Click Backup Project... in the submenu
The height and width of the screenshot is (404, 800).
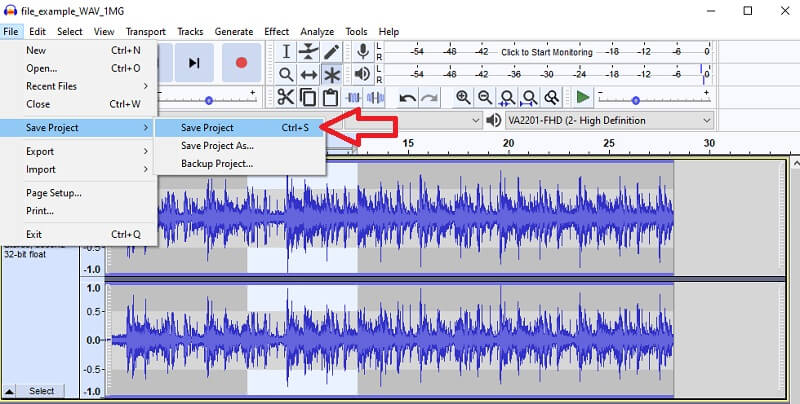[216, 163]
